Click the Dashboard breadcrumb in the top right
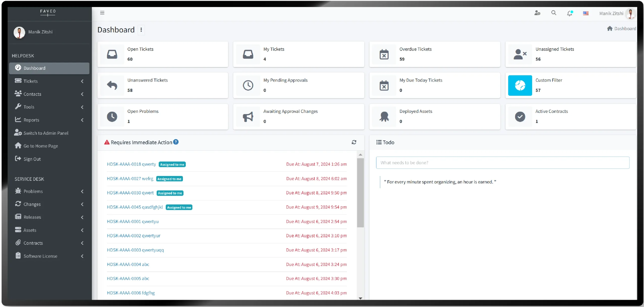The width and height of the screenshot is (644, 307). (625, 28)
